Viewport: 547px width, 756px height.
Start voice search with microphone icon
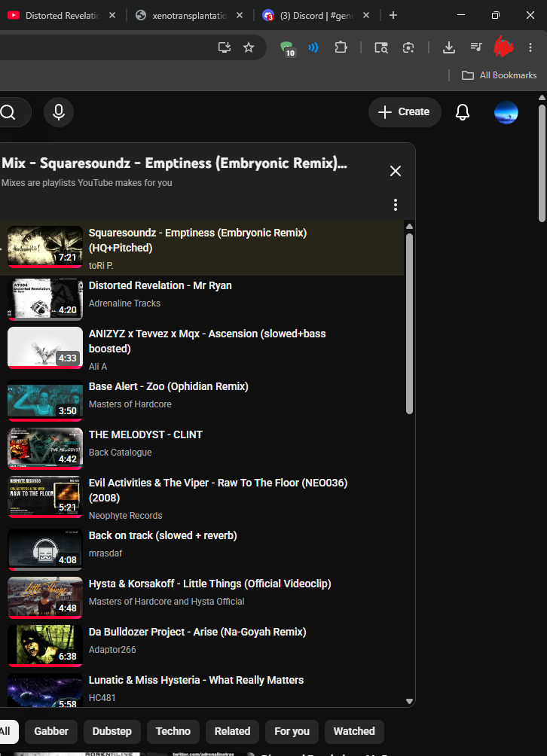pos(59,112)
